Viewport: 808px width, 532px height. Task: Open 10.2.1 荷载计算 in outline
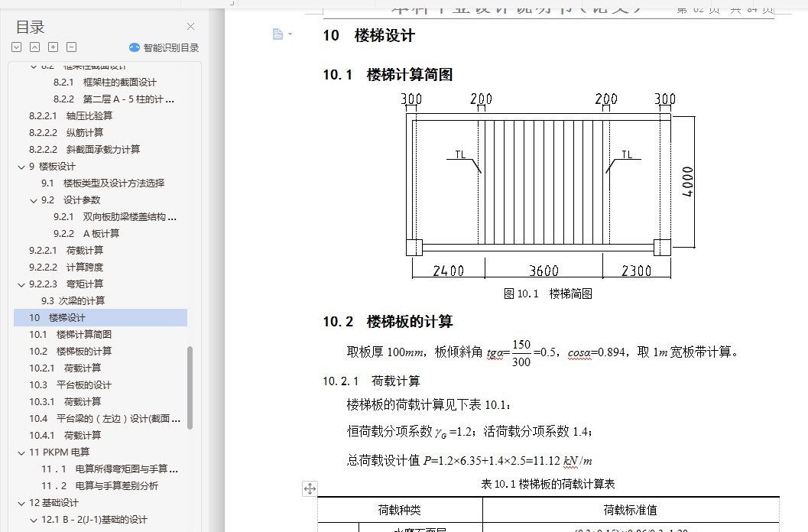coord(65,368)
